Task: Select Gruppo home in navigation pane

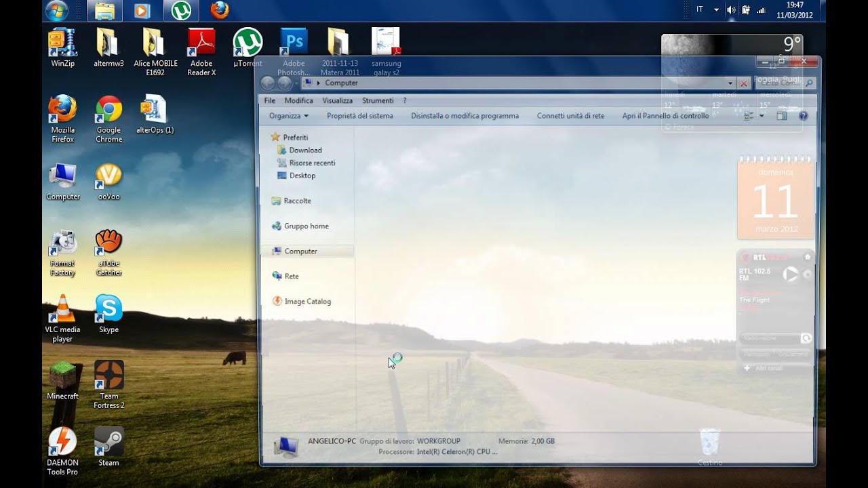Action: 300,226
